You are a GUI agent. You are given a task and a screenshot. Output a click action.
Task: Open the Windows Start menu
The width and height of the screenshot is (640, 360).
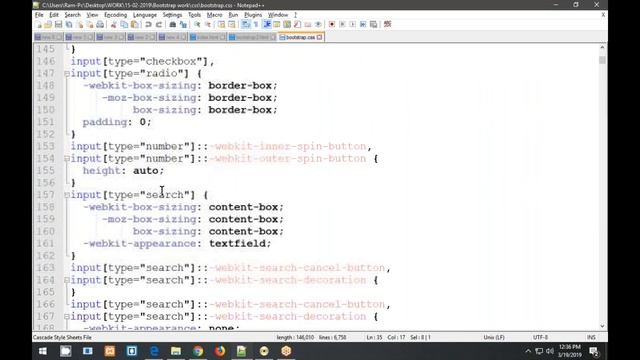click(x=42, y=351)
